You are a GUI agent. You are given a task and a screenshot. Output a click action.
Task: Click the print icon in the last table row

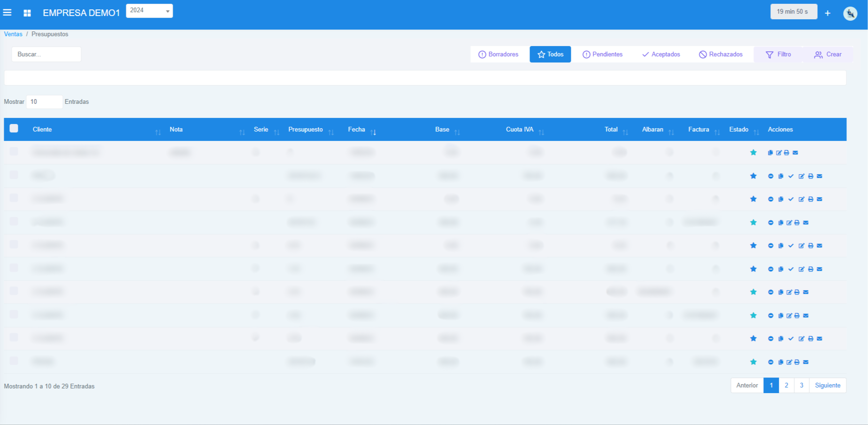point(797,362)
